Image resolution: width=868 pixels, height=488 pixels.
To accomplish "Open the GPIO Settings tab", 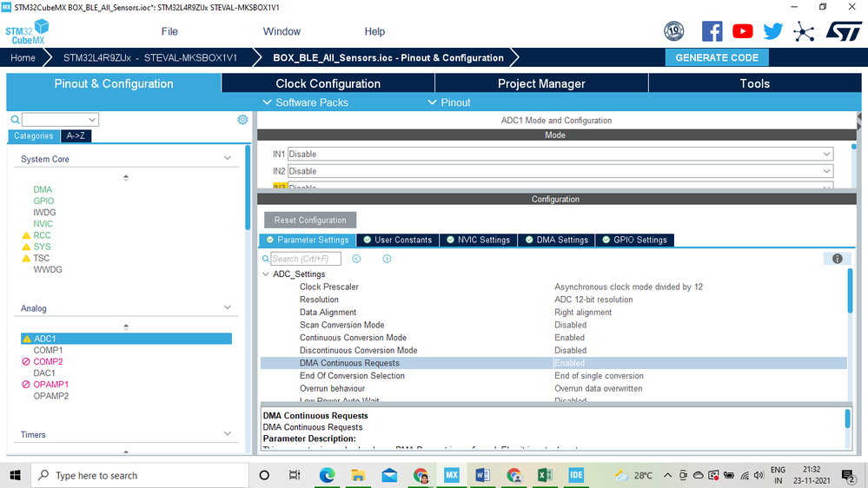I will coord(635,240).
